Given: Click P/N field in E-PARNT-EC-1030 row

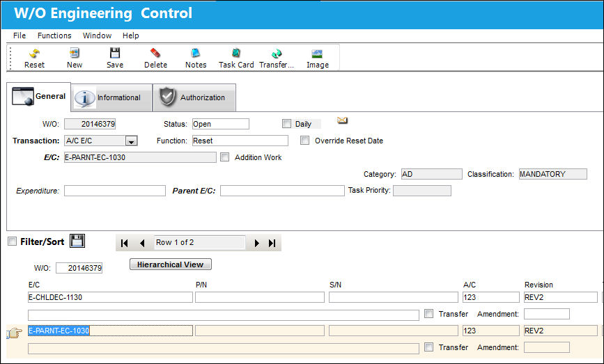Looking at the screenshot, I should pos(260,331).
